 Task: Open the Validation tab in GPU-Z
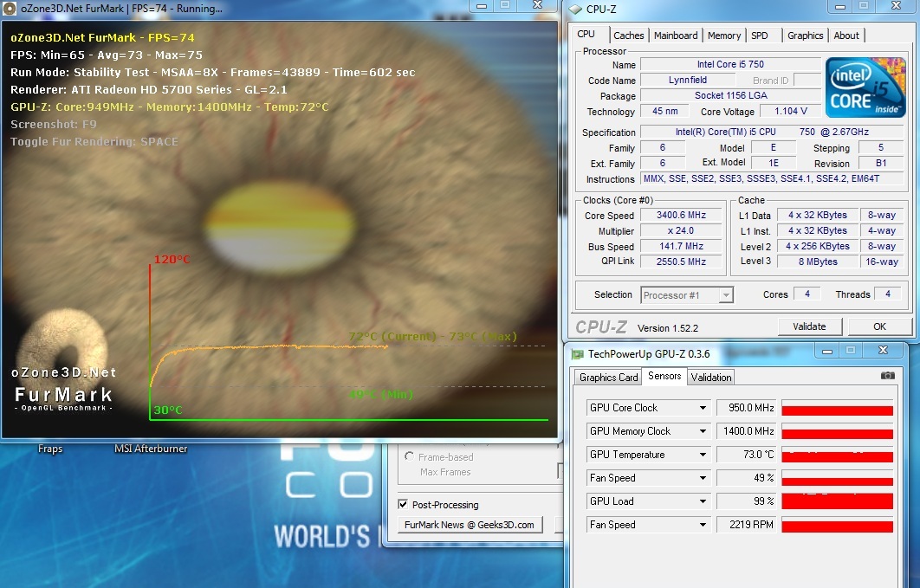[711, 377]
